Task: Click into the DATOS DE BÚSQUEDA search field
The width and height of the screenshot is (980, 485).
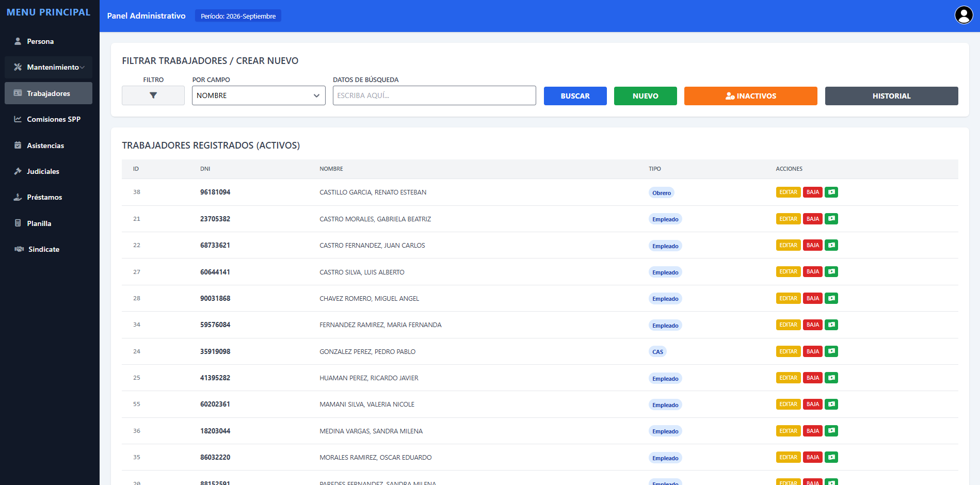Action: (435, 95)
